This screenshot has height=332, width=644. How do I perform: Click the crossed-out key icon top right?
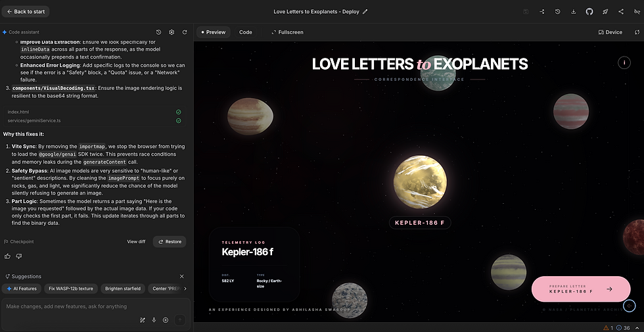pyautogui.click(x=637, y=12)
